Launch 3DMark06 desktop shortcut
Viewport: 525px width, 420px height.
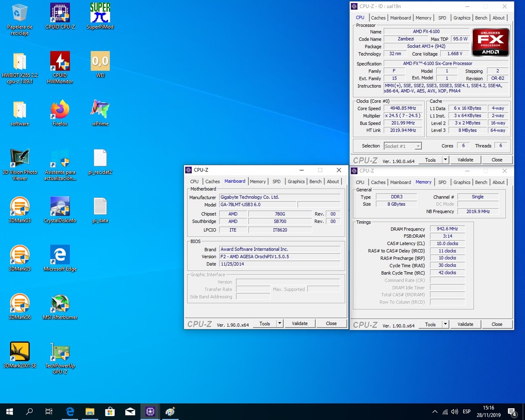[19, 307]
